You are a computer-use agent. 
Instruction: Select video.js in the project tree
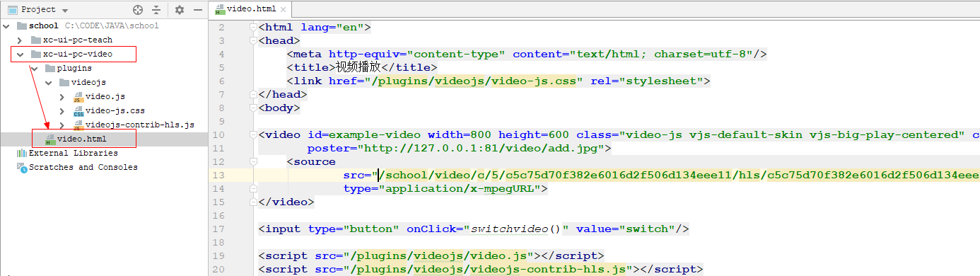105,96
